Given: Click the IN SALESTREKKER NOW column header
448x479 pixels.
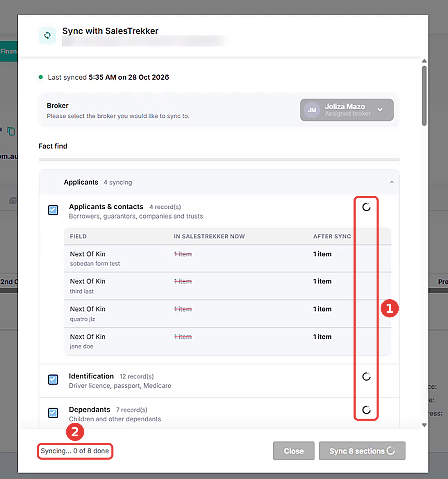Looking at the screenshot, I should tap(209, 236).
